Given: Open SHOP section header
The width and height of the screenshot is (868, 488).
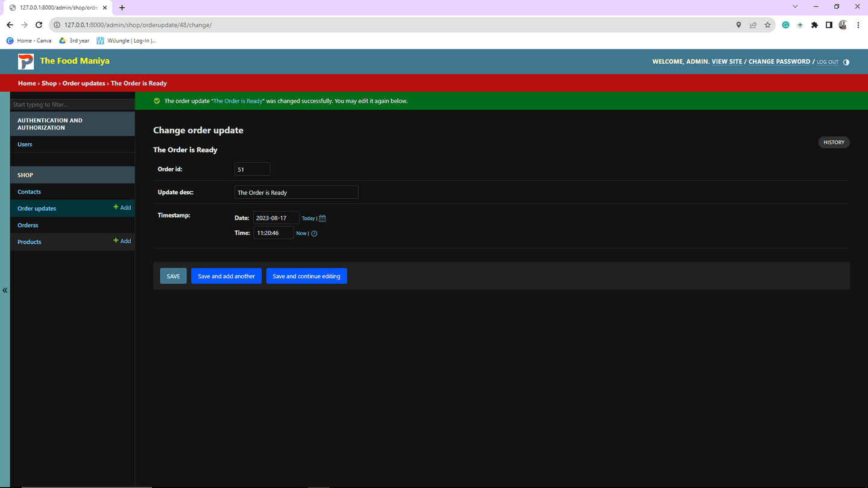Looking at the screenshot, I should 25,175.
